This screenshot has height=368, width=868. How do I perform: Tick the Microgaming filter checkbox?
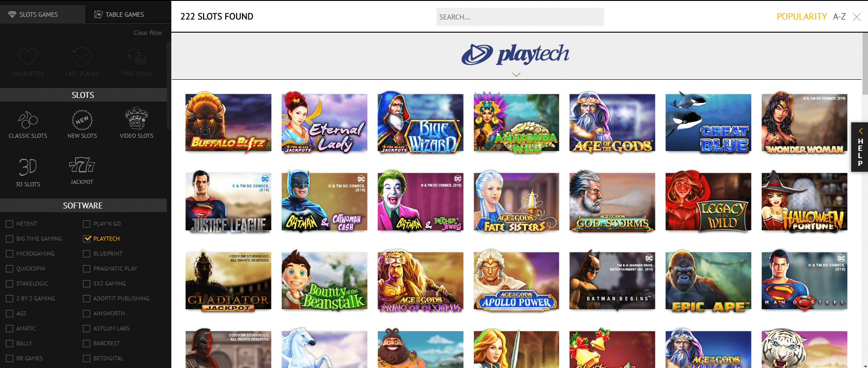click(x=10, y=254)
